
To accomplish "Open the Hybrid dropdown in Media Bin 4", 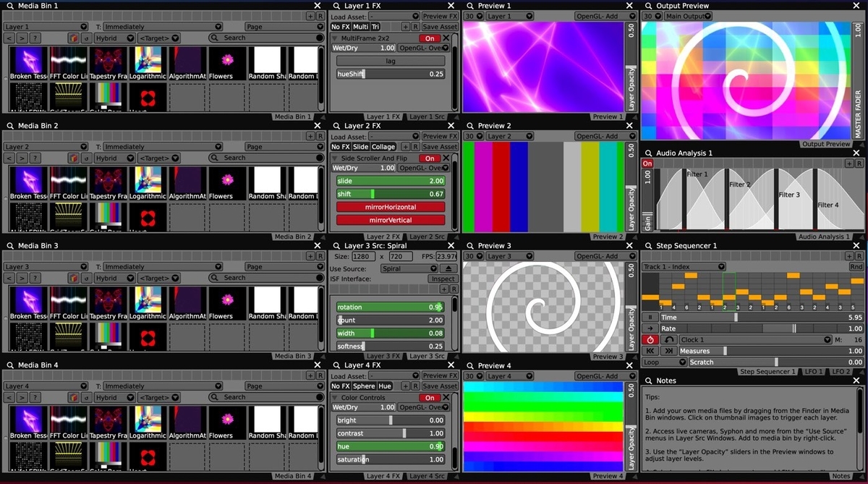I will click(x=114, y=397).
